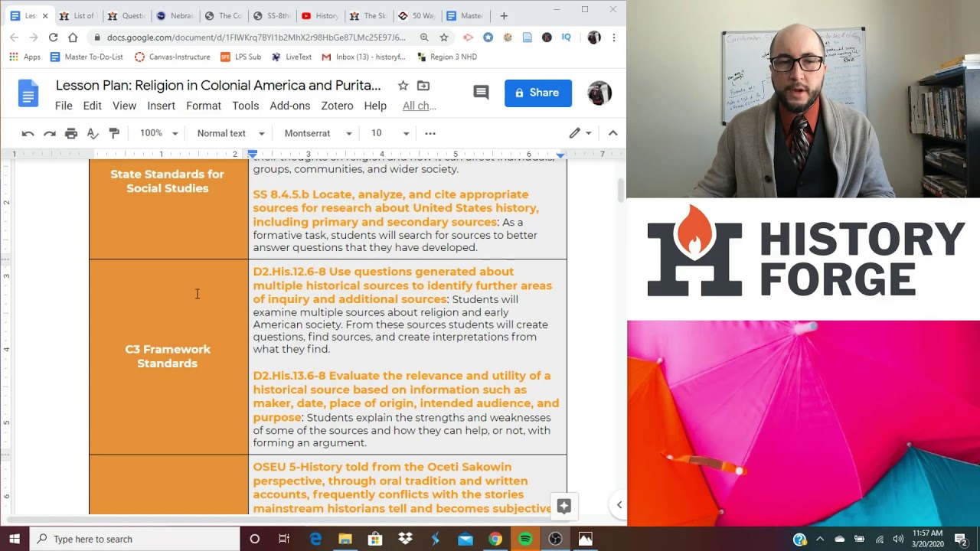Click the Undo arrow in Docs toolbar
The image size is (980, 551).
point(28,133)
